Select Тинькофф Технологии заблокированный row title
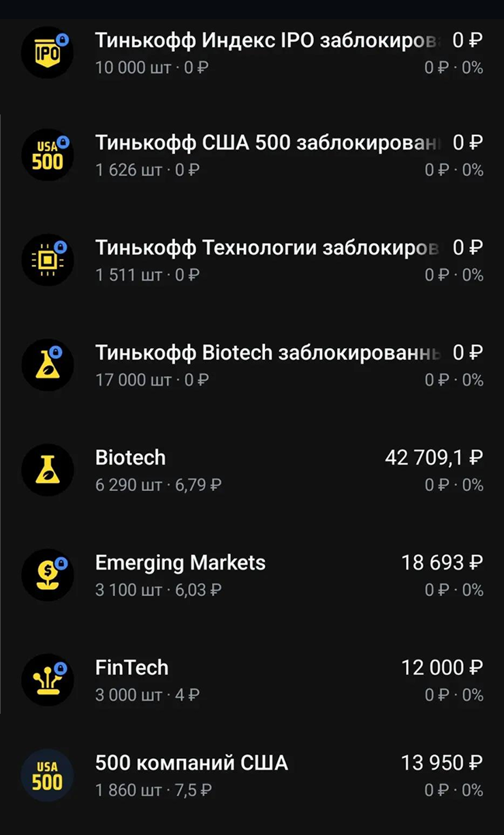This screenshot has height=835, width=504. coord(268,248)
